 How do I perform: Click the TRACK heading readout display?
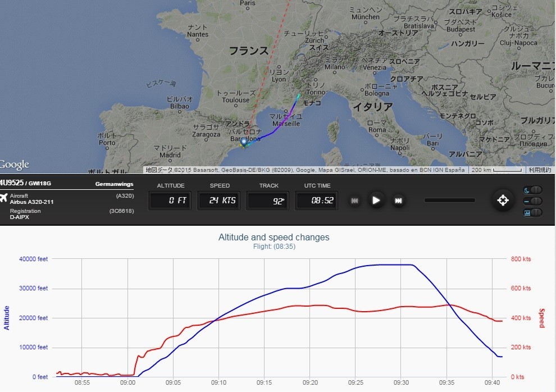pyautogui.click(x=268, y=200)
